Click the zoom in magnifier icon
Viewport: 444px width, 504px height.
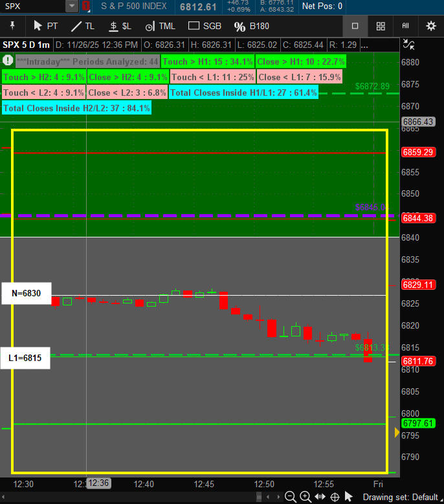coord(305,497)
